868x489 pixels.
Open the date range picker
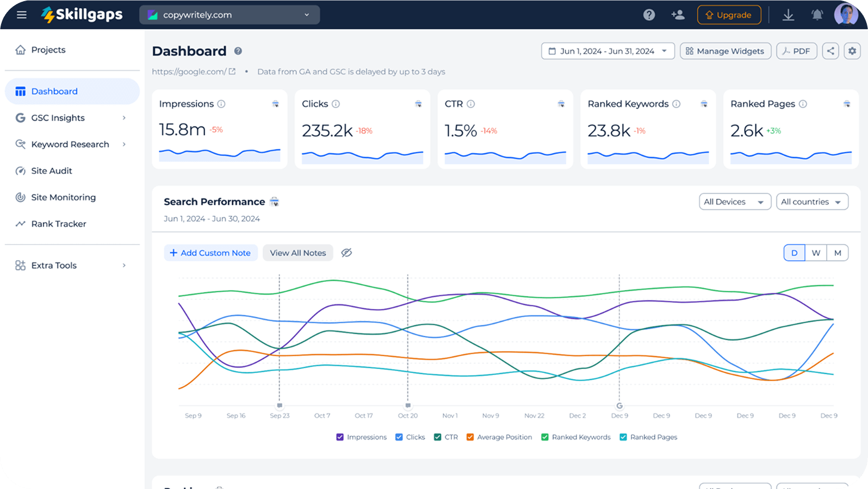607,51
